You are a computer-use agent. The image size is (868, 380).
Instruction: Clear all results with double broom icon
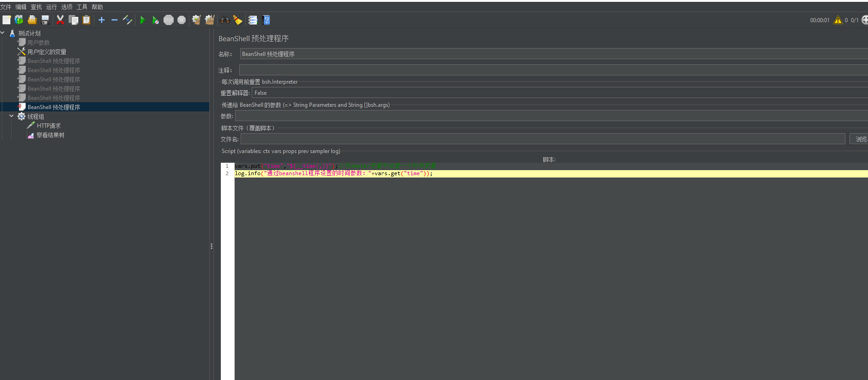[x=210, y=20]
